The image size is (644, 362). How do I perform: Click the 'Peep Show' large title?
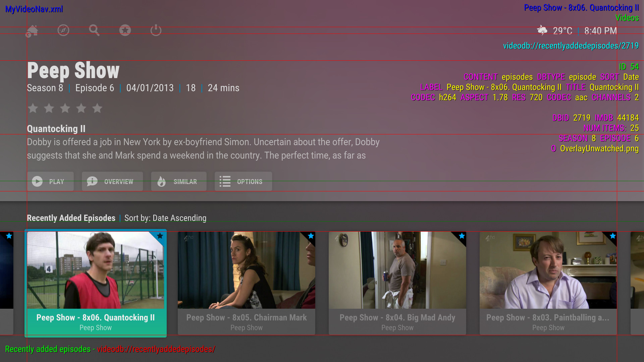tap(73, 71)
